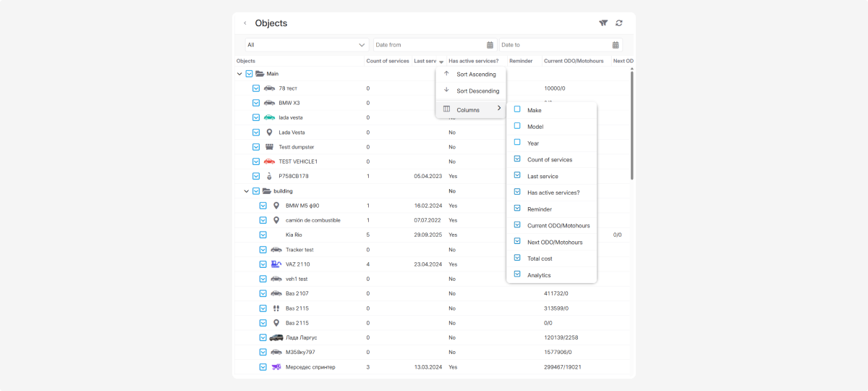Click the vertical scrollbar of the table
The image size is (868, 391).
point(632,123)
